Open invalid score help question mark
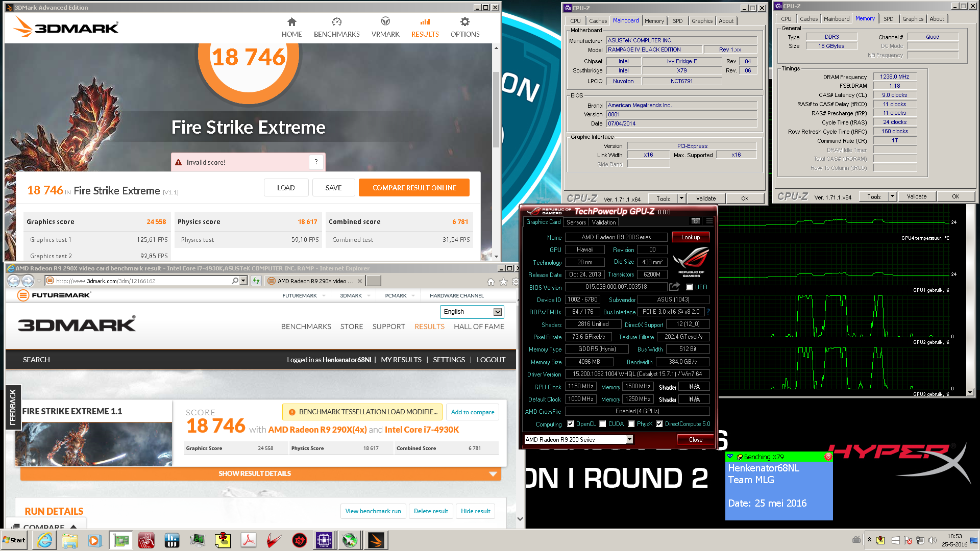The image size is (980, 551). click(x=316, y=162)
